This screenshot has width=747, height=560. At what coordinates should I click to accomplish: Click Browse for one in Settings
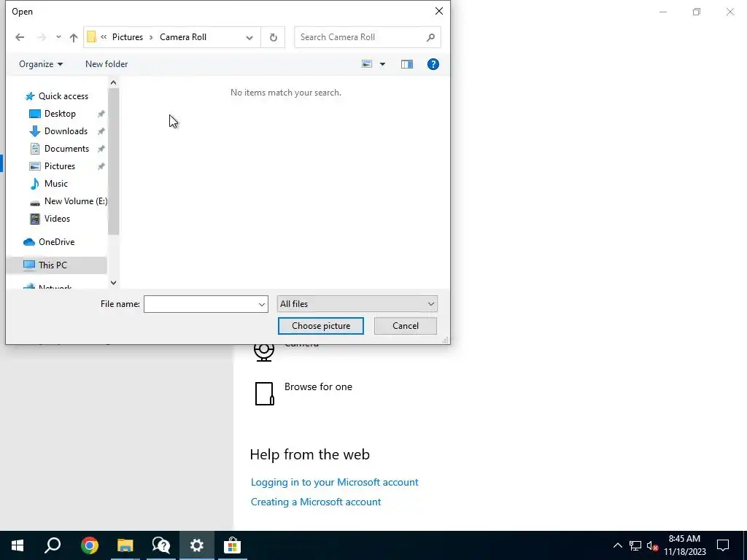pos(318,386)
